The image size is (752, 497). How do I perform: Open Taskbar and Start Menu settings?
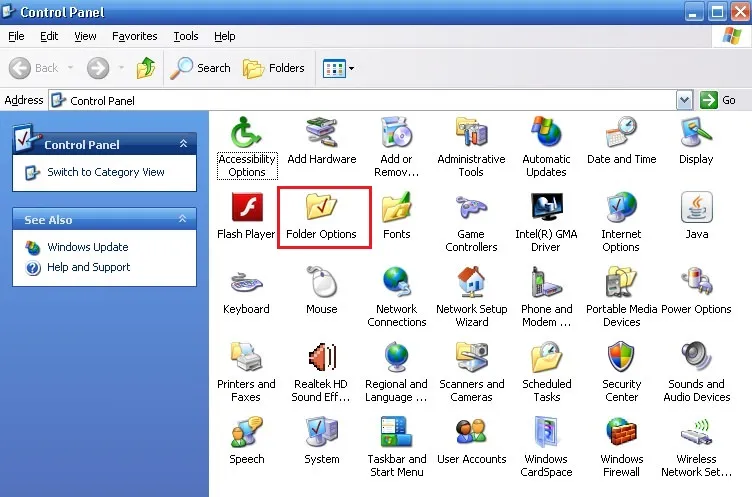397,447
